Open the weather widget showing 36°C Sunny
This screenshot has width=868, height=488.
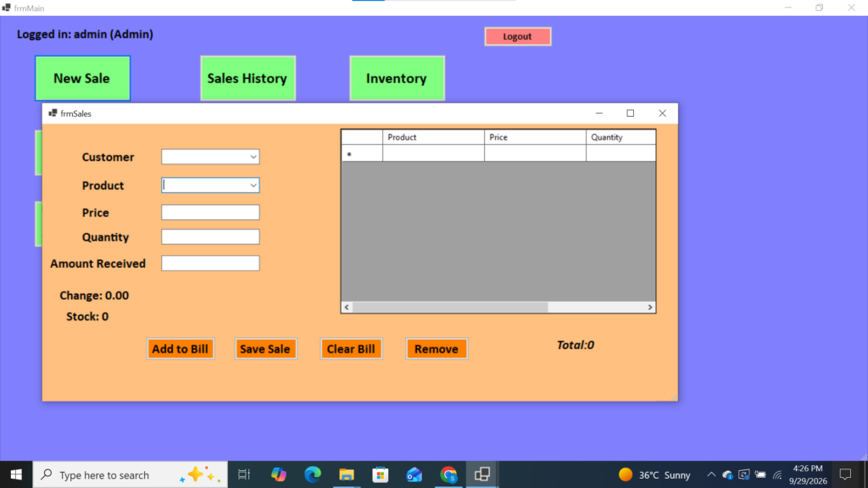[x=655, y=474]
